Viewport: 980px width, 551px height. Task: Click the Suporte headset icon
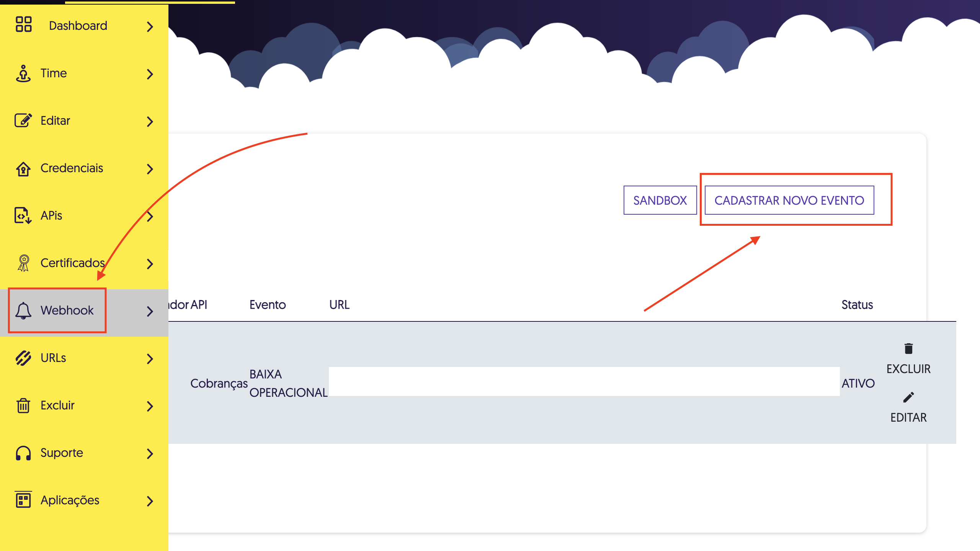(23, 453)
